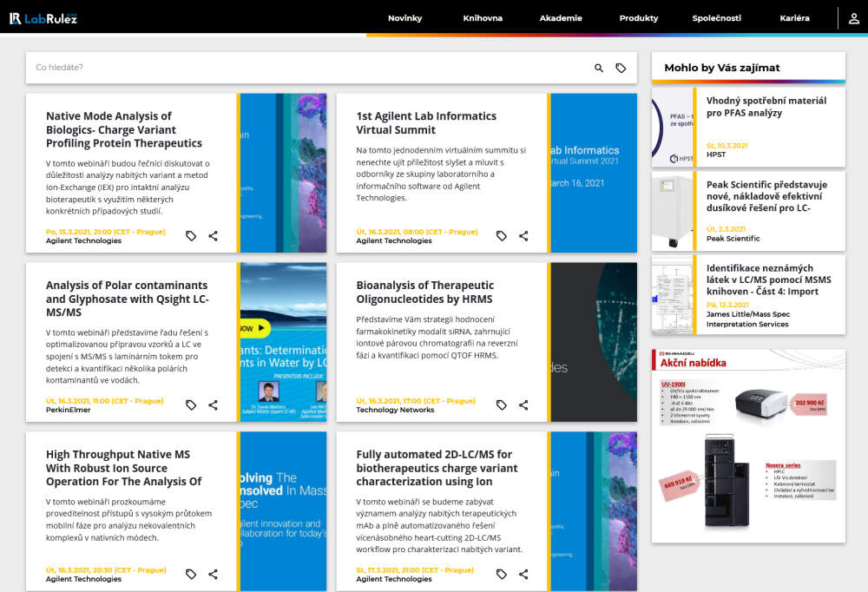Open 'Identifikace neznámých látek v LC/MS' article

pos(768,280)
